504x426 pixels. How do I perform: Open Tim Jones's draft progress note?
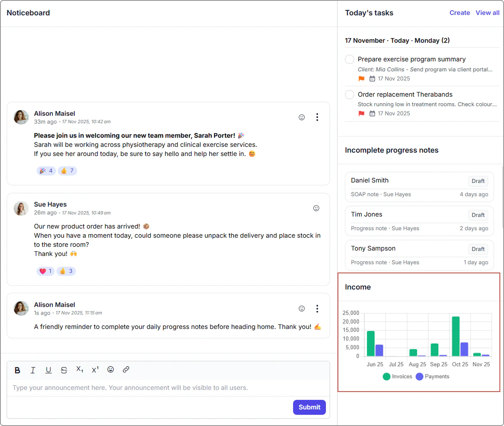click(x=419, y=221)
